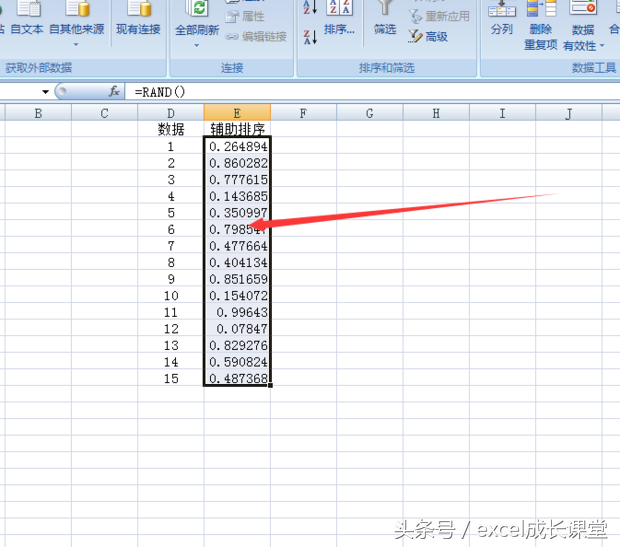Click the Properties (属性) button

[245, 16]
